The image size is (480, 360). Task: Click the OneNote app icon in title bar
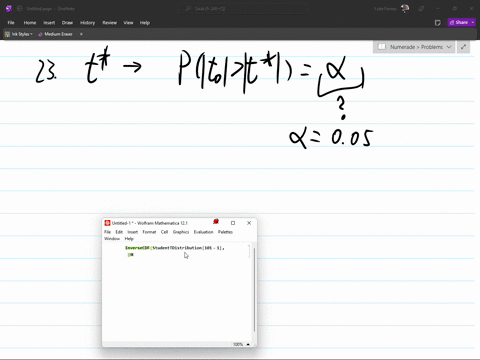pos(9,9)
